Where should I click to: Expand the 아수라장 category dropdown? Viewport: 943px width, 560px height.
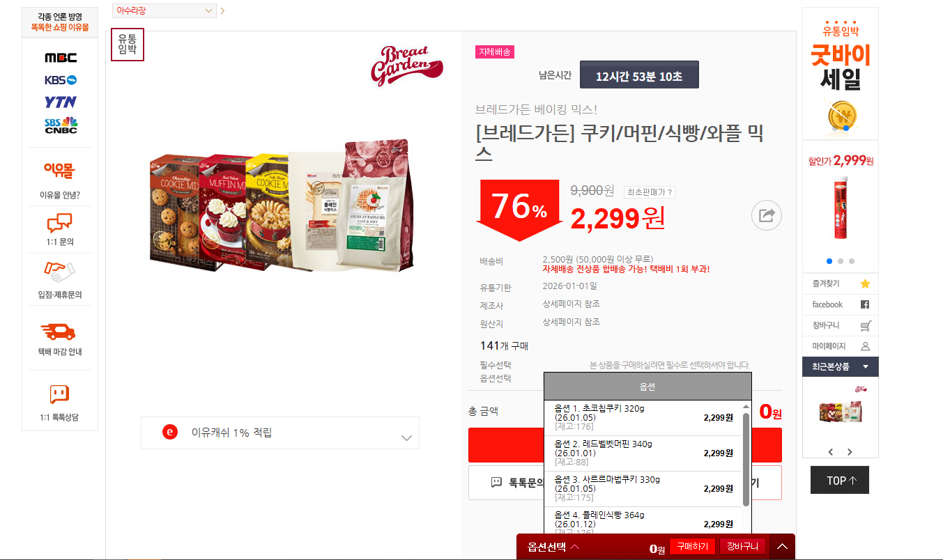click(x=164, y=10)
